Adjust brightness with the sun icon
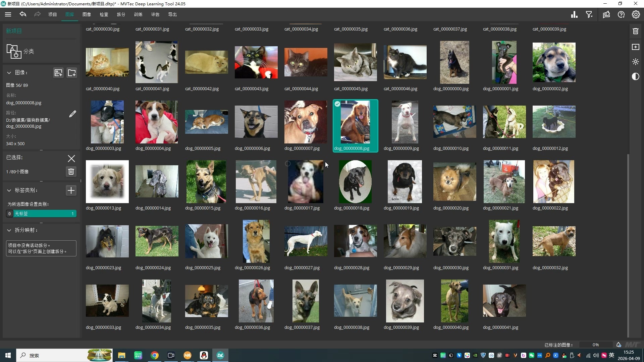This screenshot has height=362, width=644. tap(635, 62)
